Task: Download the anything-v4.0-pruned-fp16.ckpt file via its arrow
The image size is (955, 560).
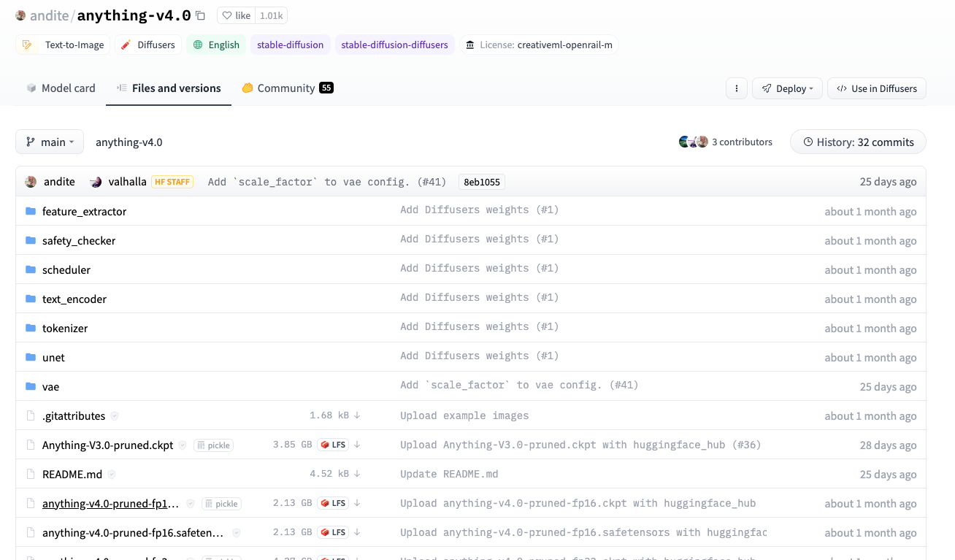Action: (x=357, y=502)
